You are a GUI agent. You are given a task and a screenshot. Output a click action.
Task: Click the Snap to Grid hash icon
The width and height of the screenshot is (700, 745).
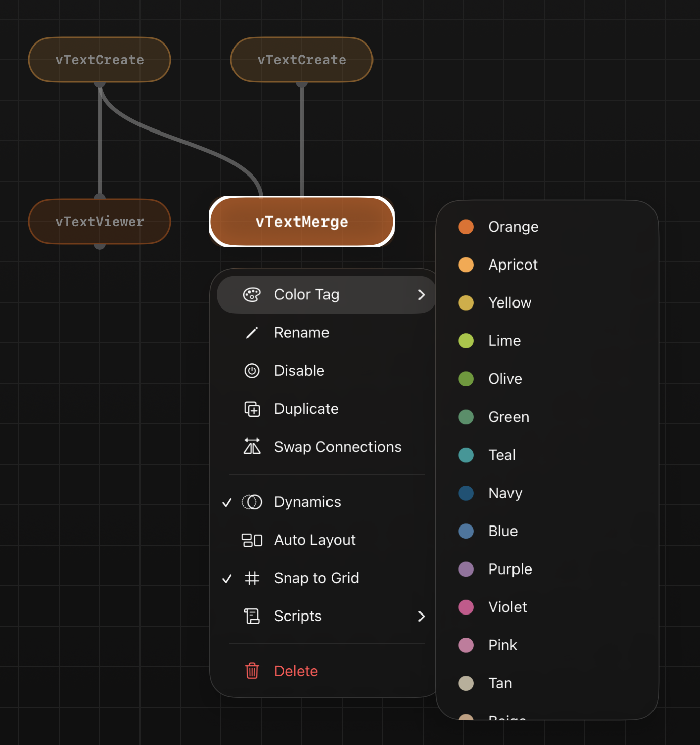pos(252,578)
